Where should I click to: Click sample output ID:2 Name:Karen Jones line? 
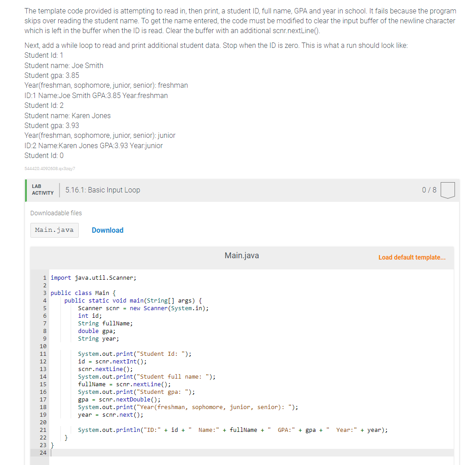point(93,145)
